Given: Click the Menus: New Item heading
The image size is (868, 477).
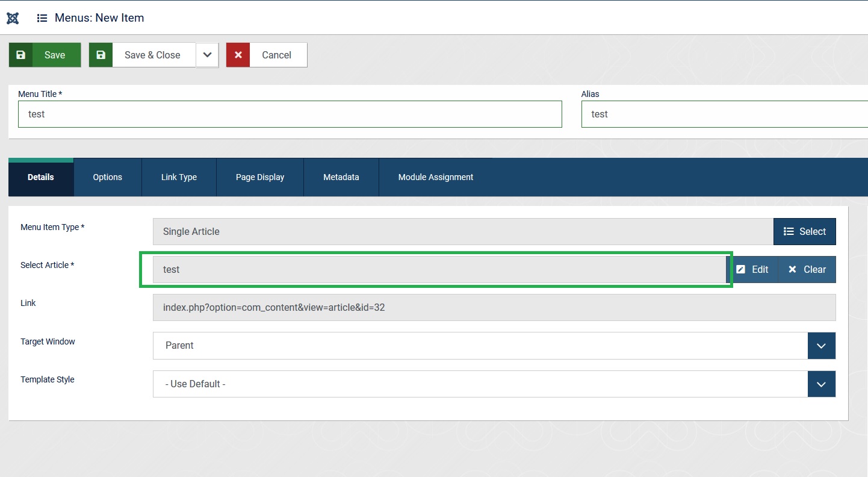Looking at the screenshot, I should [99, 18].
